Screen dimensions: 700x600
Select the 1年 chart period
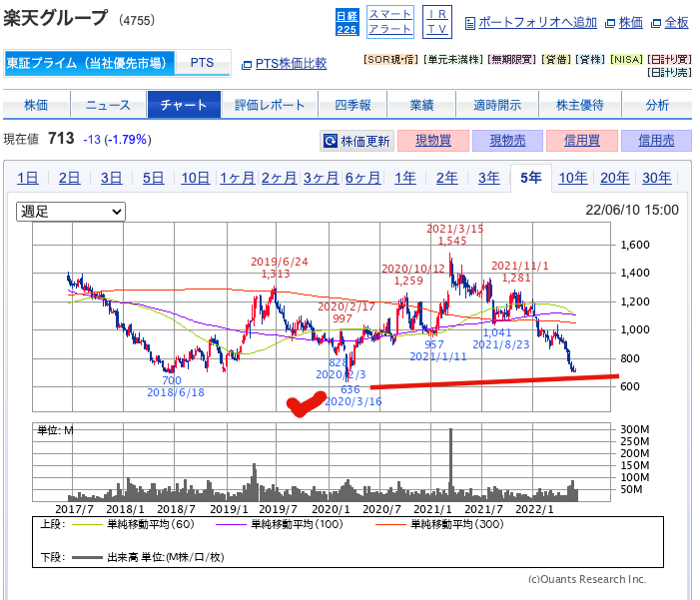click(405, 178)
